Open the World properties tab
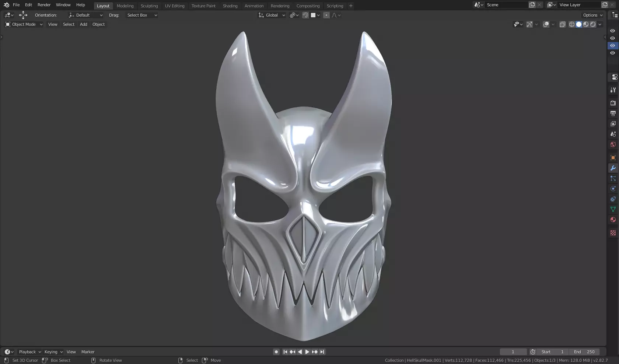 point(613,144)
